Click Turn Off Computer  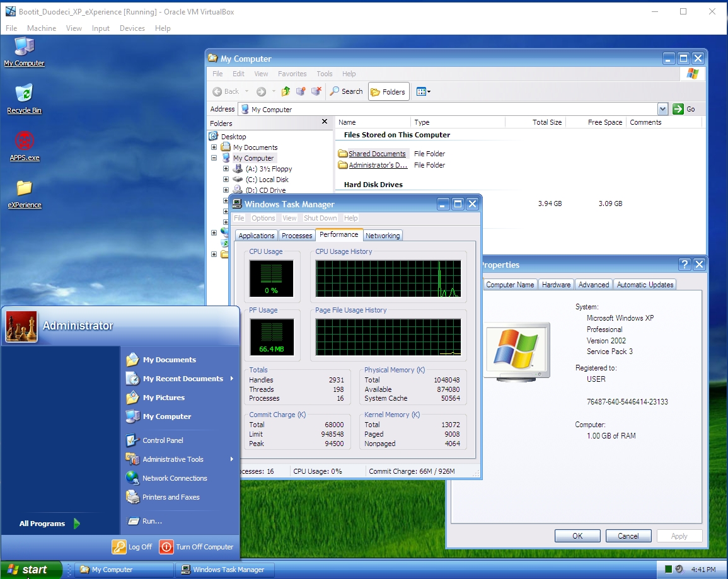tap(197, 547)
